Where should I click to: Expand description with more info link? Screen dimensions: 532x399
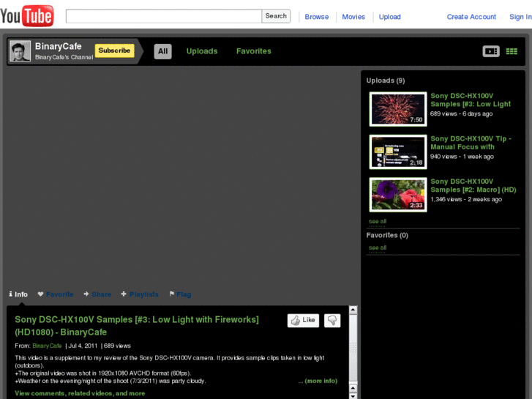(x=321, y=381)
